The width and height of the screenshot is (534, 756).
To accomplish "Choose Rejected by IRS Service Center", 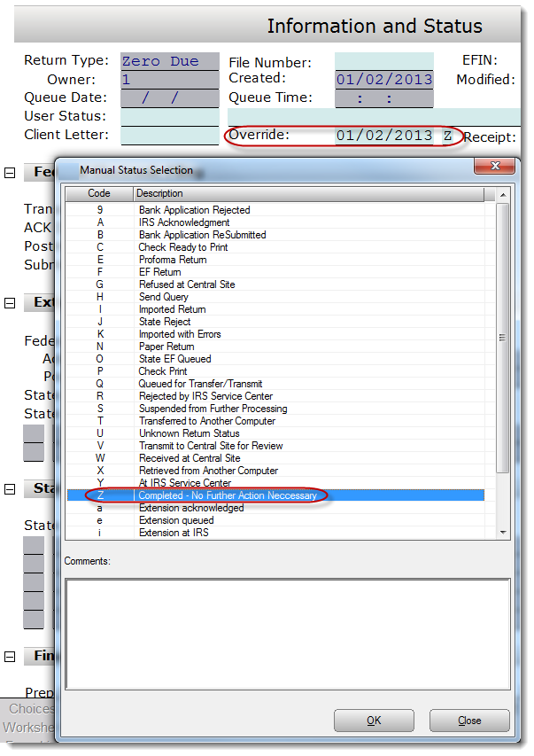I will pos(205,396).
